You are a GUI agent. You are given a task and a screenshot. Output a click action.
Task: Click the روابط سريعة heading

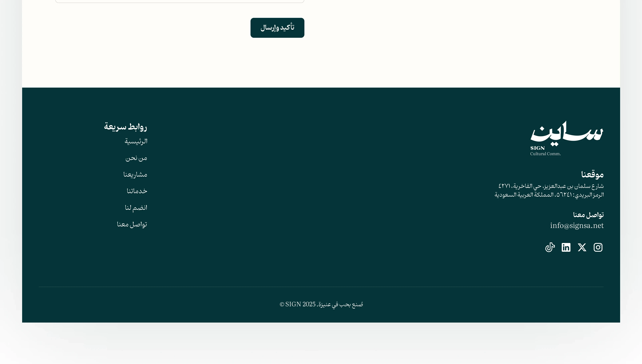(x=125, y=127)
